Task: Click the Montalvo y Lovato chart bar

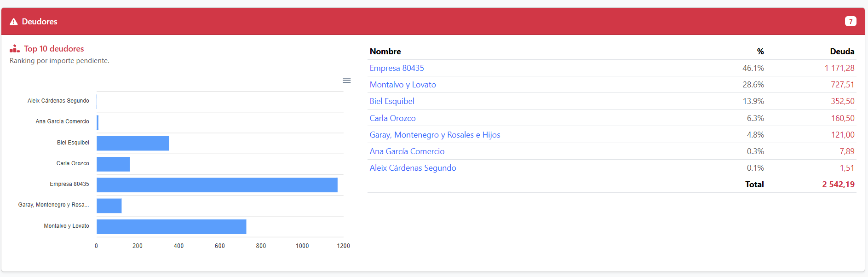Action: point(172,226)
